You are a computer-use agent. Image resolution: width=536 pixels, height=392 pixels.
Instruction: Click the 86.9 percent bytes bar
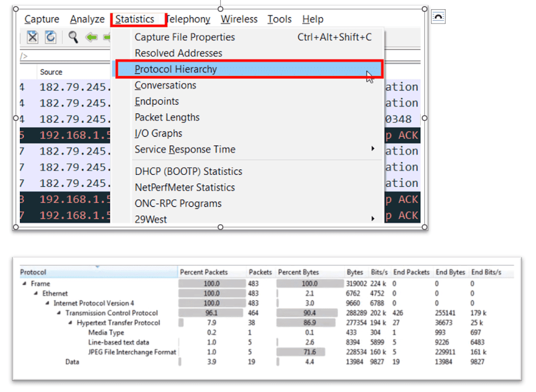306,323
